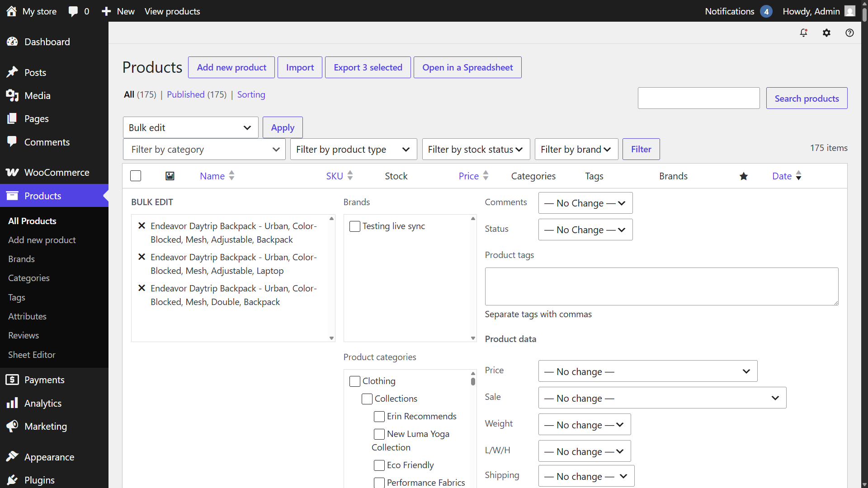Open the Sheet Editor submenu item
The height and width of the screenshot is (488, 868).
(32, 355)
